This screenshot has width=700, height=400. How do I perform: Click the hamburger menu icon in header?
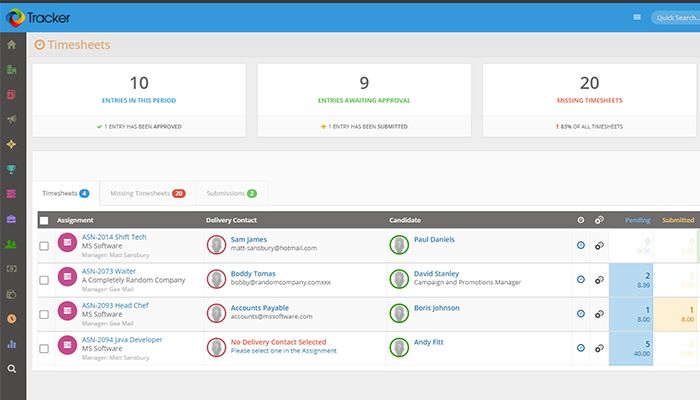(637, 17)
